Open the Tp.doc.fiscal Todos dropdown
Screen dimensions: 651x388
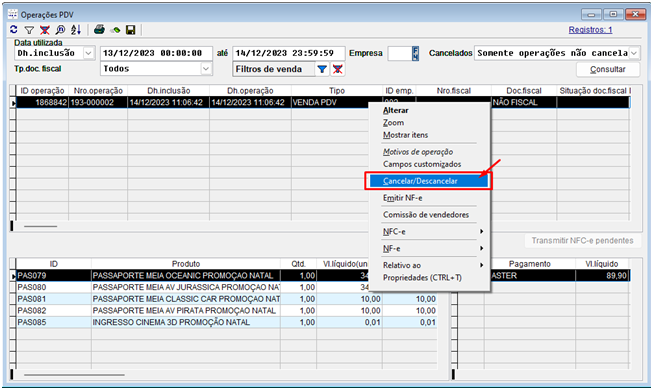coord(206,69)
